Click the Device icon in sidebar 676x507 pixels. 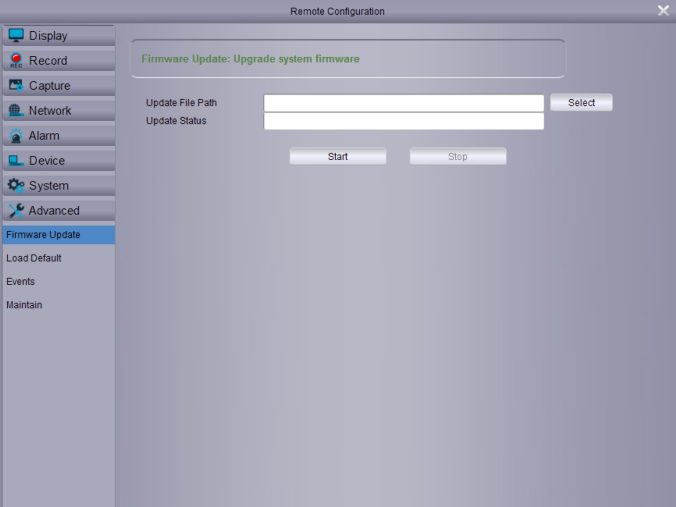pos(16,160)
